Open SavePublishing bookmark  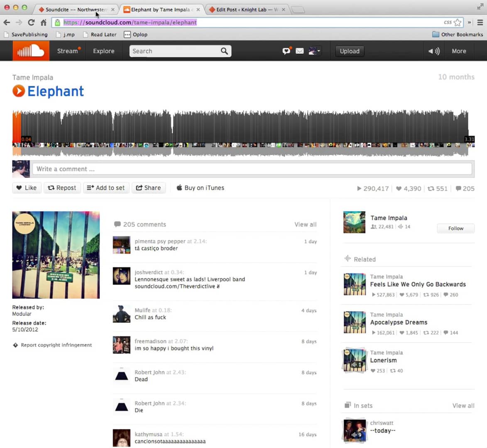(26, 34)
